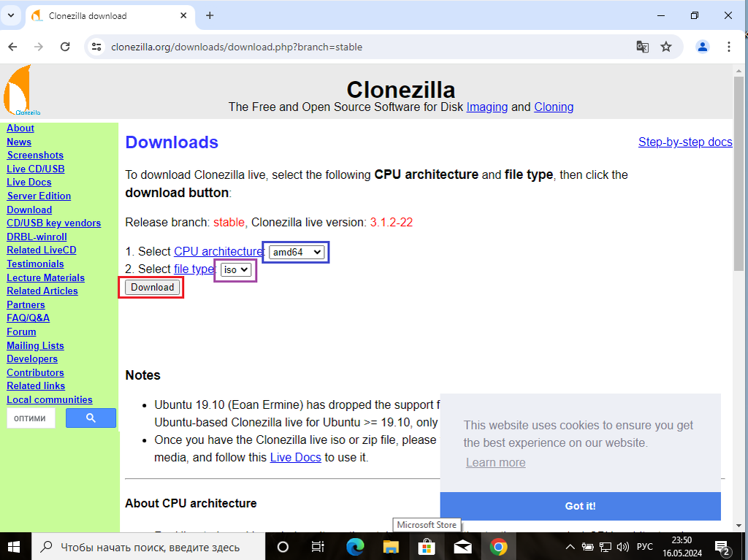Open Mailing Lists sidebar link
This screenshot has height=560, width=748.
(35, 346)
